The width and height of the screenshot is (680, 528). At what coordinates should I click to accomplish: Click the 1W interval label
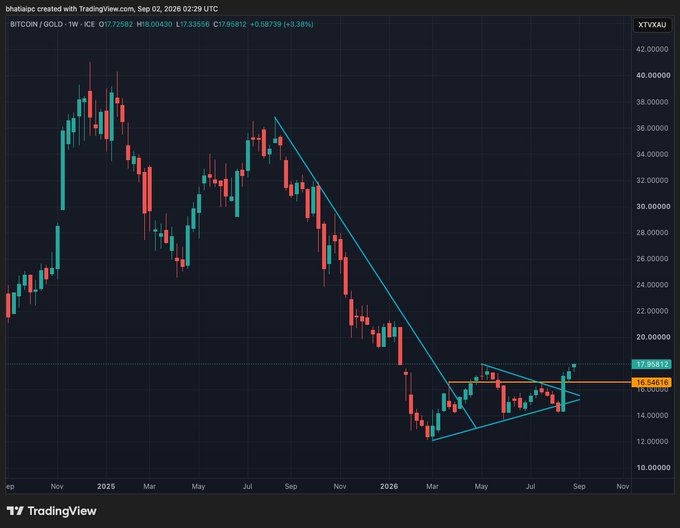point(73,24)
